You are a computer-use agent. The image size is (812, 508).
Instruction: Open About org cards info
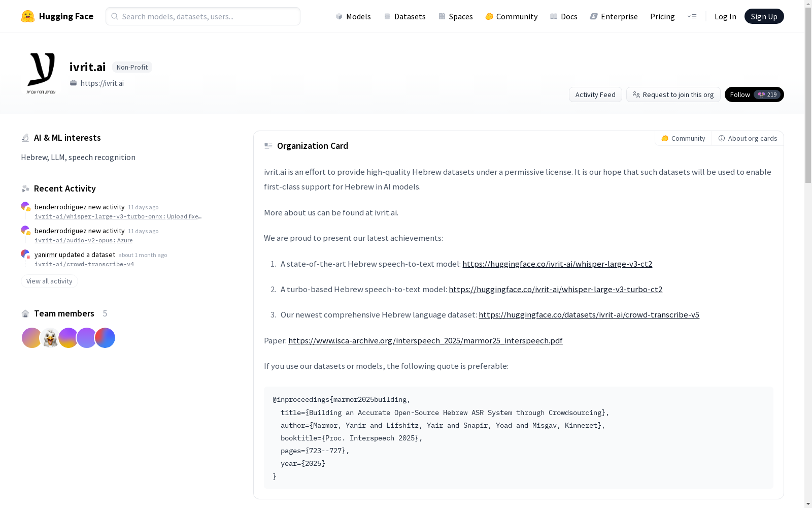pyautogui.click(x=748, y=138)
